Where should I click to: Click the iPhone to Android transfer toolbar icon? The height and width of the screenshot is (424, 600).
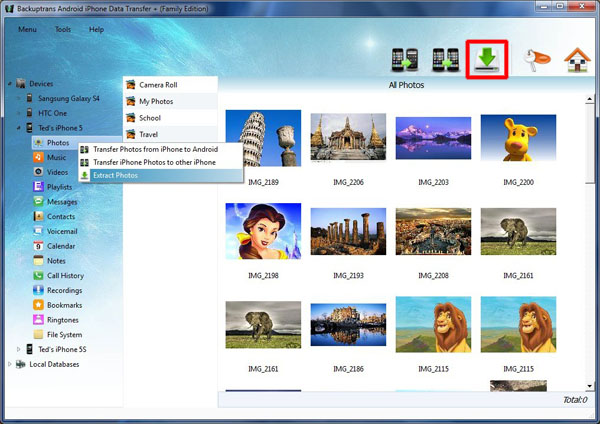point(405,60)
